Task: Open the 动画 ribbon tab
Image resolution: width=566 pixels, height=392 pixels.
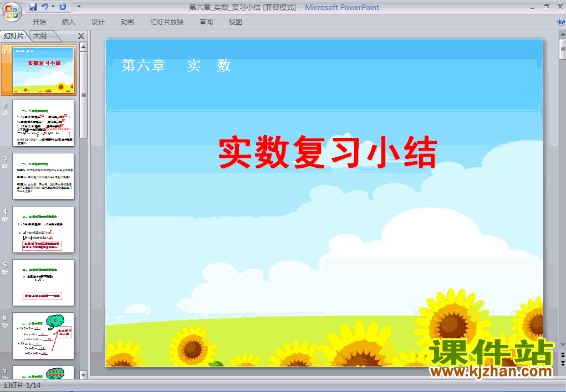Action: point(128,22)
